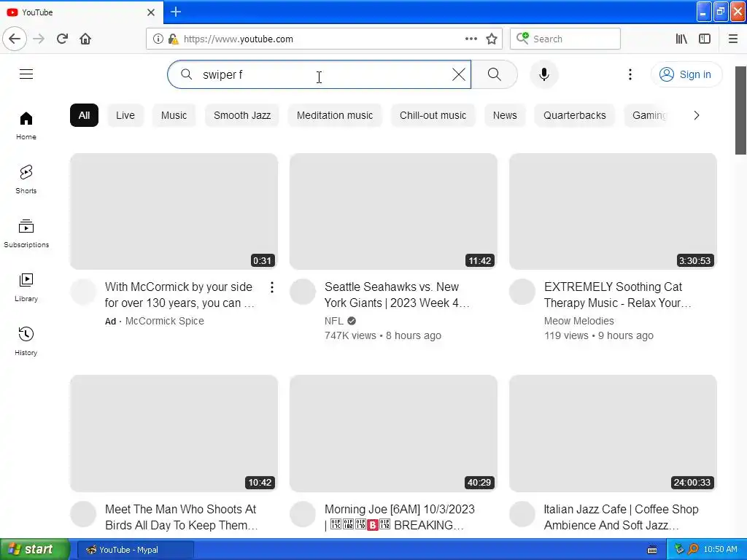Click the system tray clock
The width and height of the screenshot is (747, 560).
[720, 550]
